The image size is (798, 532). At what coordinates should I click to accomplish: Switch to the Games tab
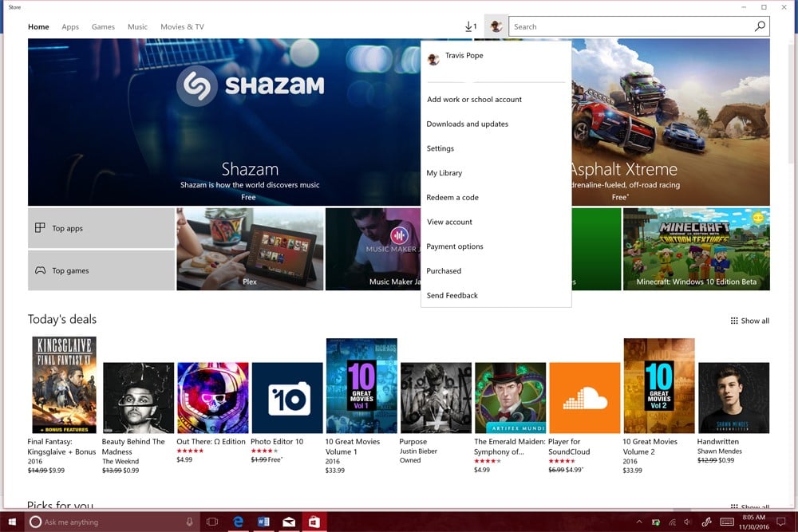tap(103, 26)
